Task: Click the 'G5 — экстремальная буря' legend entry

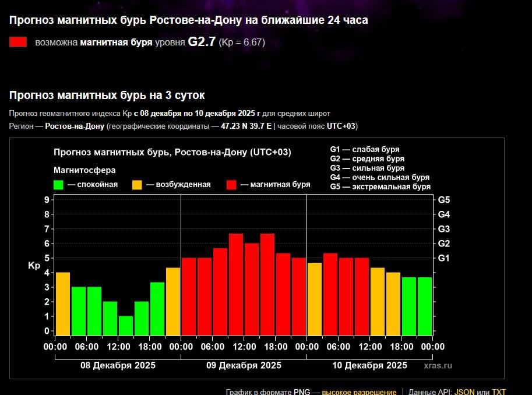Action: click(x=380, y=186)
